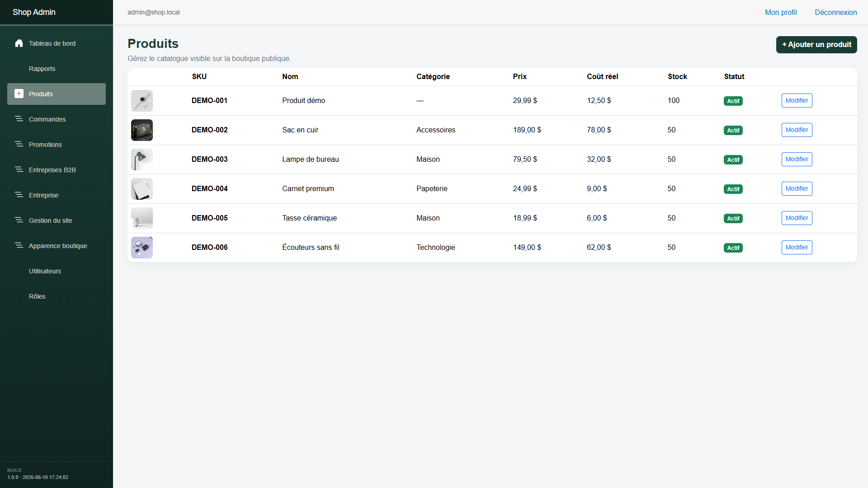Click the Coût réel column header
Viewport: 868px width, 488px height.
[602, 77]
